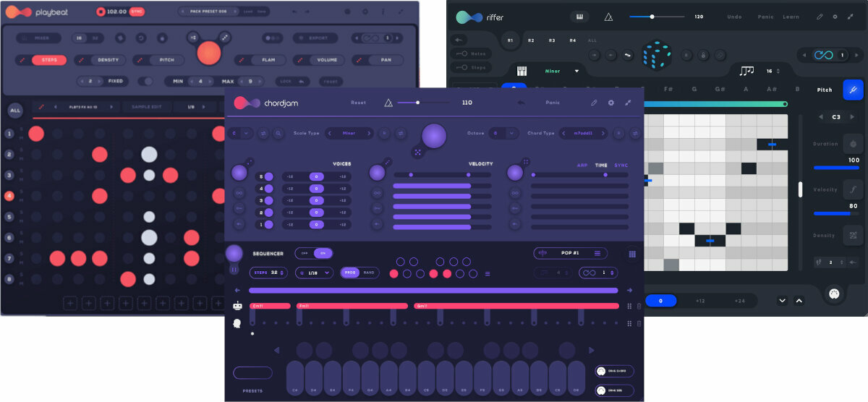Screen dimensions: 868x402
Task: Select the PAN tab in Playbeat
Action: click(386, 60)
